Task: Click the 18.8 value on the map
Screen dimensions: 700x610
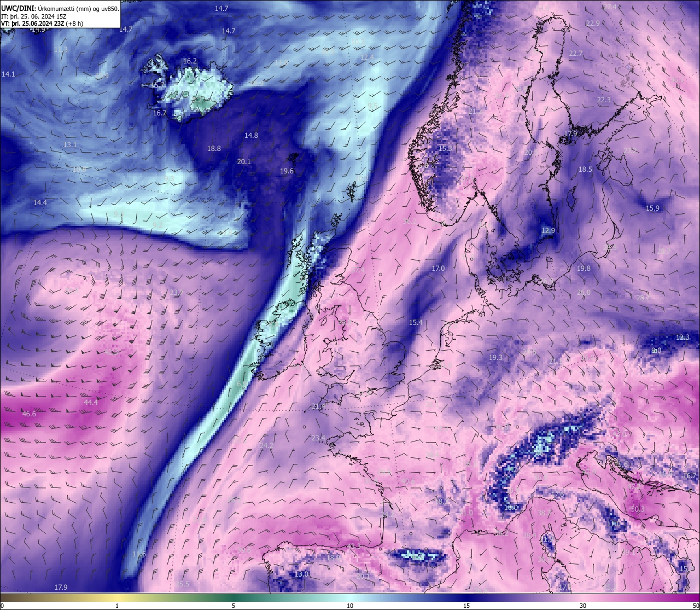Action: pyautogui.click(x=214, y=148)
